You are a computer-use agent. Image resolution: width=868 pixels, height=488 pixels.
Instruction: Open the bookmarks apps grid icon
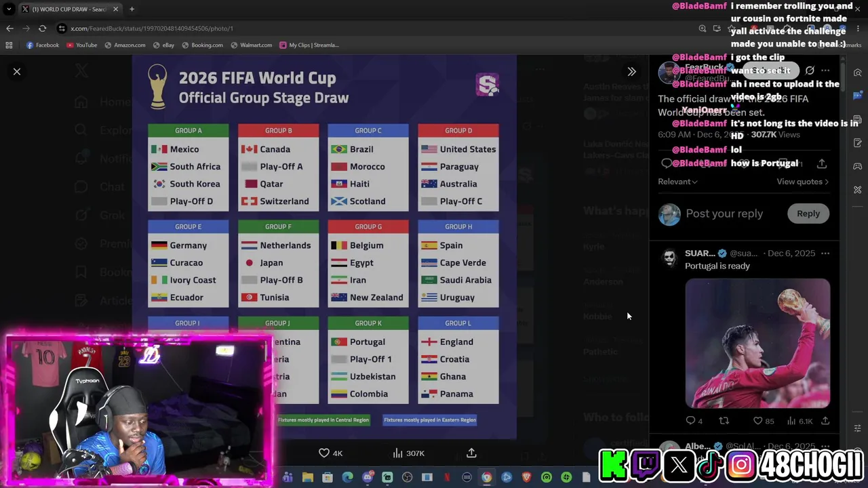click(9, 45)
